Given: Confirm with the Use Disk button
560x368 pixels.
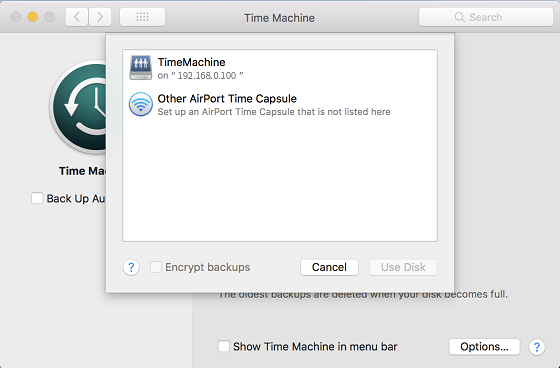Looking at the screenshot, I should point(403,267).
